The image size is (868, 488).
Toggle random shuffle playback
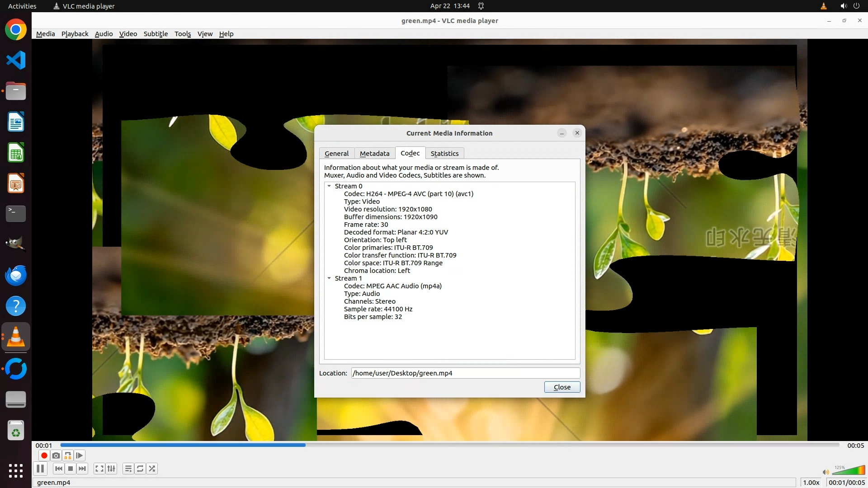tap(152, 469)
